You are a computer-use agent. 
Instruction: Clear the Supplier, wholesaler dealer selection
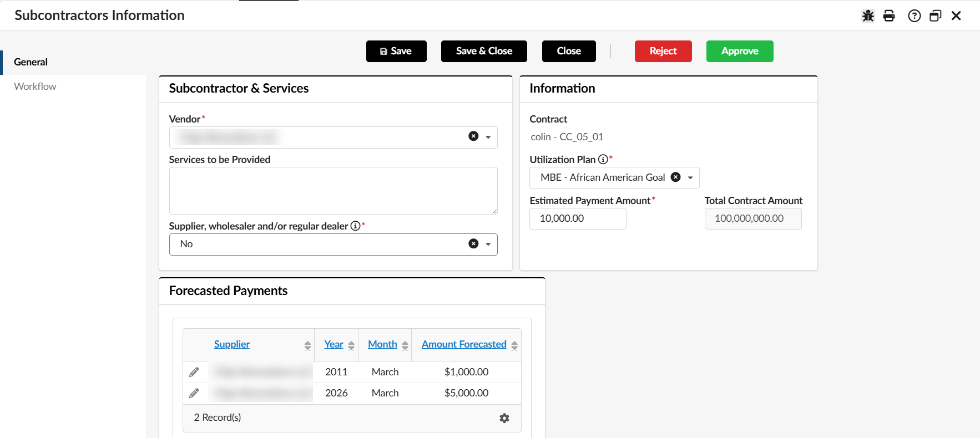click(473, 244)
